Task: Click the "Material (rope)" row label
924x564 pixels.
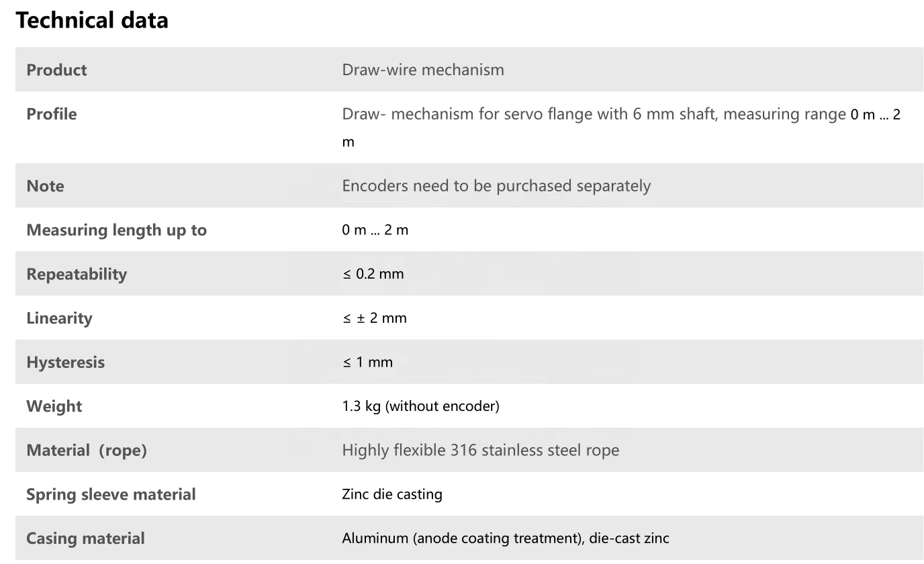Action: click(87, 451)
